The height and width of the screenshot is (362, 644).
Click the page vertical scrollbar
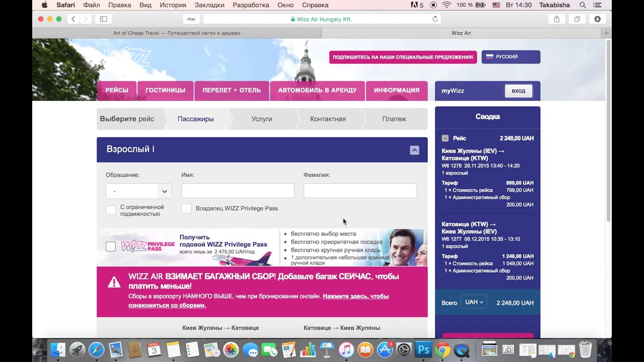coord(608,131)
